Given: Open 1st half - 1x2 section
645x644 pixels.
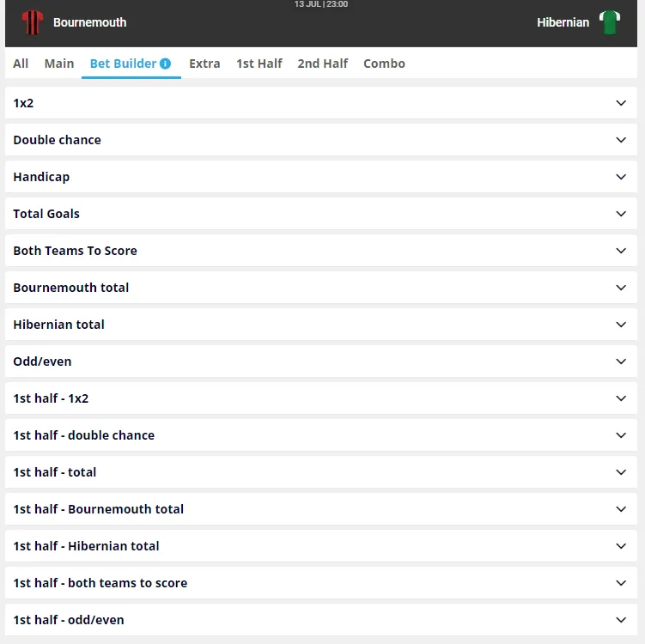Looking at the screenshot, I should click(622, 398).
